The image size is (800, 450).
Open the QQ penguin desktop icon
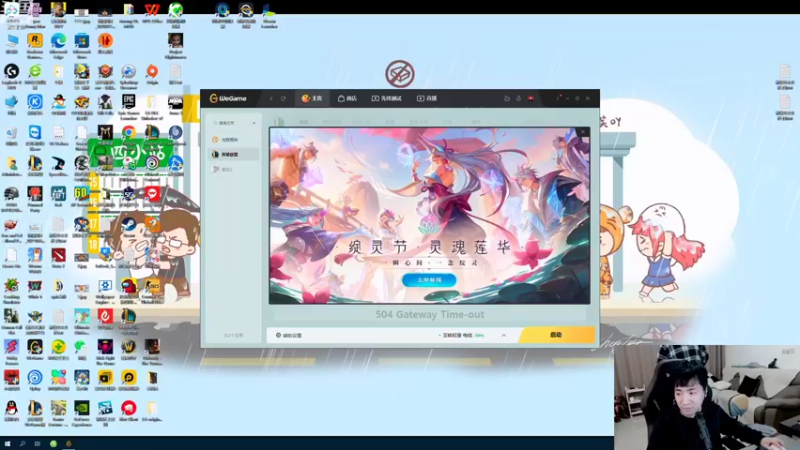pyautogui.click(x=11, y=411)
